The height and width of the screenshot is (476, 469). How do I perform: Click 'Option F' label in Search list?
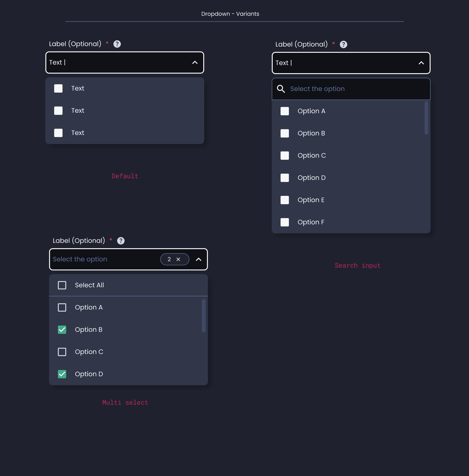point(311,222)
